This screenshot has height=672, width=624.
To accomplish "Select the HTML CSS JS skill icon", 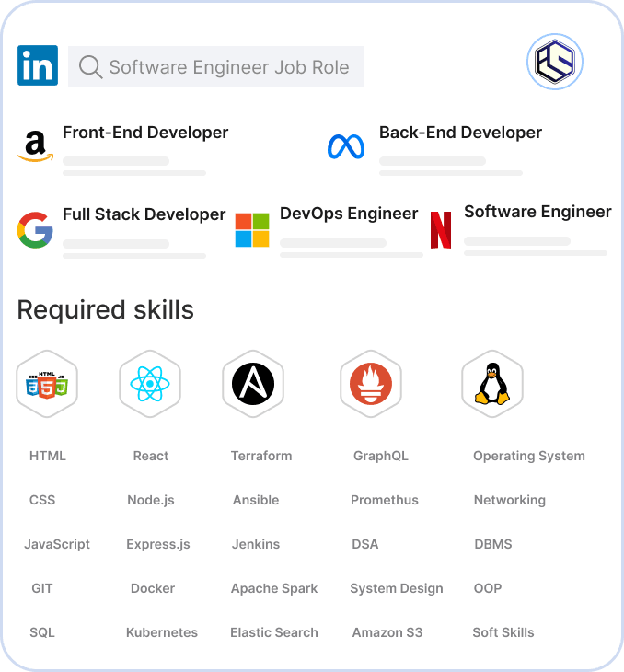I will pyautogui.click(x=47, y=384).
